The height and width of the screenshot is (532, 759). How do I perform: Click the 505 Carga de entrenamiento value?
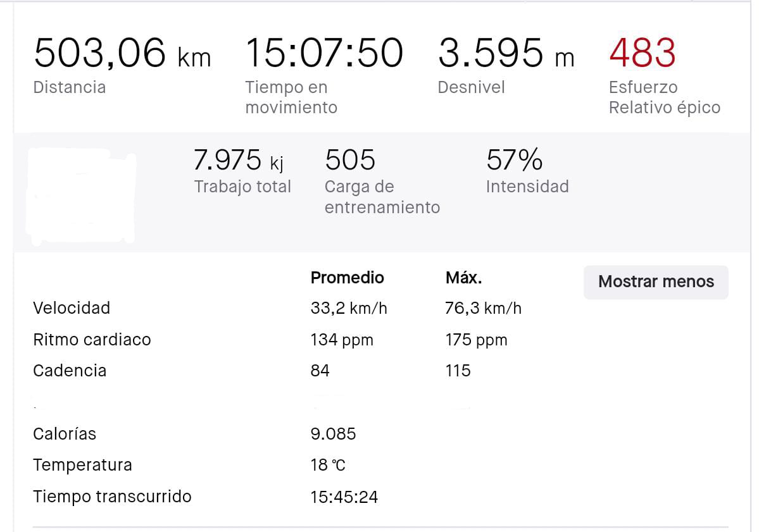pos(350,161)
